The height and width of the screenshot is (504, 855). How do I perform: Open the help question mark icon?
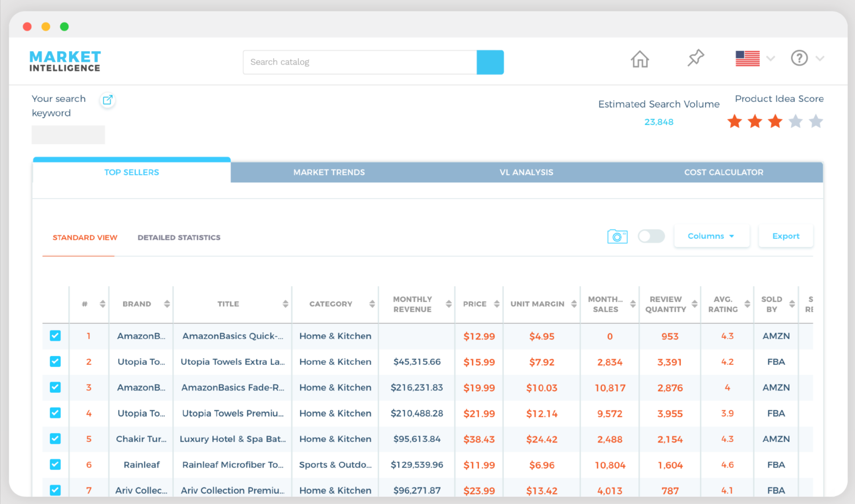click(799, 58)
